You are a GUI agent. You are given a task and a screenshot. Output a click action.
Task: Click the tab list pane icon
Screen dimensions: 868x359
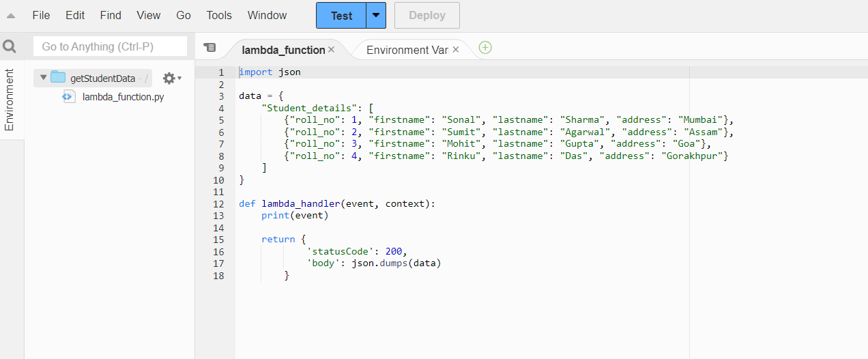pyautogui.click(x=209, y=47)
